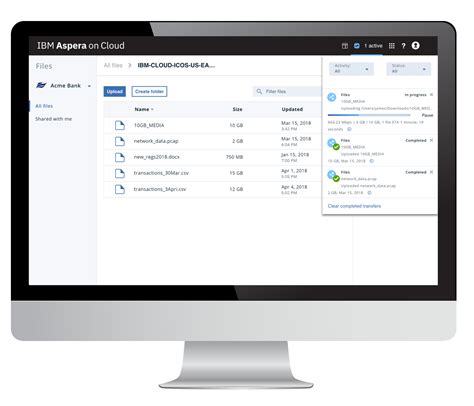
Task: Dismiss the completed 10GB_MEDIA transfer entry
Action: point(431,140)
